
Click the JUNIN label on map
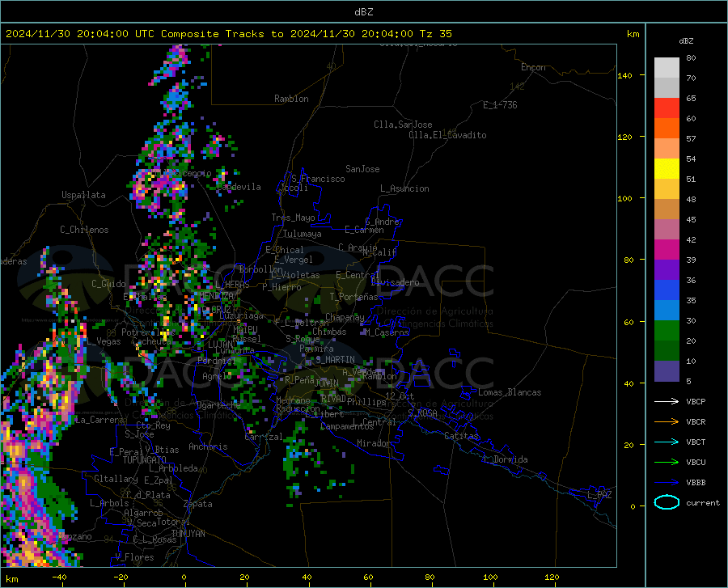pos(327,383)
